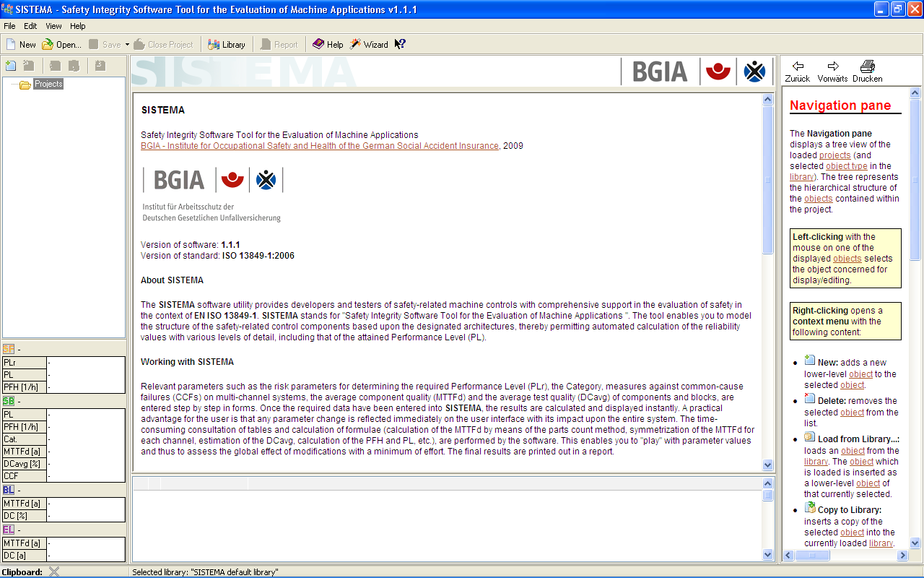Image resolution: width=924 pixels, height=578 pixels.
Task: Click the load from library icon in navigation toolbar
Action: pos(100,66)
